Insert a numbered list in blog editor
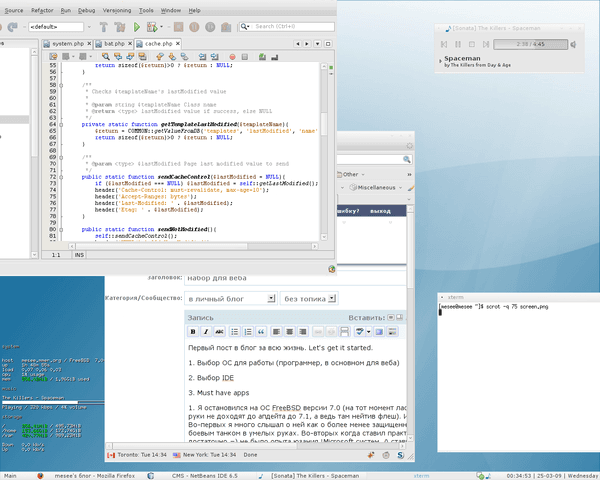Viewport: 600px width, 480px height. point(248,331)
